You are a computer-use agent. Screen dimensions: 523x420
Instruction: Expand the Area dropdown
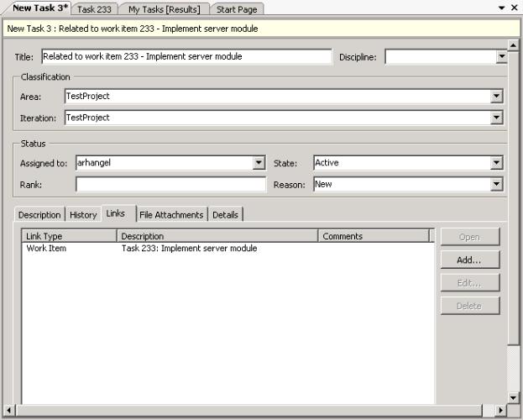(497, 97)
